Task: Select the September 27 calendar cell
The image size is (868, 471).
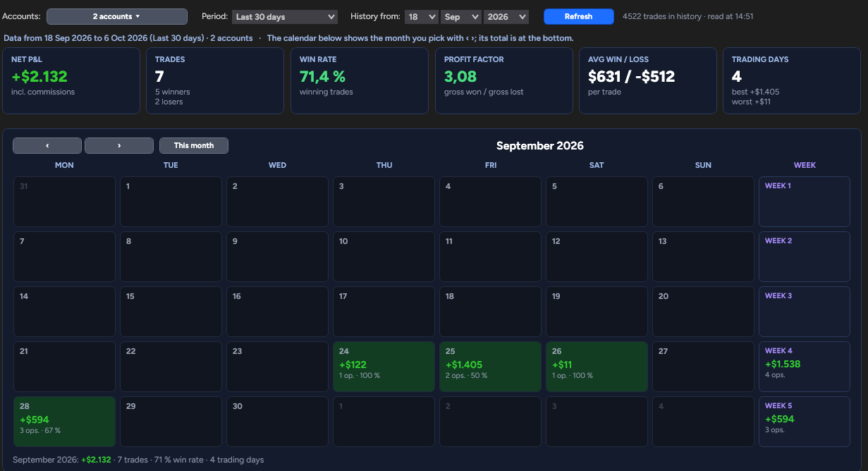Action: pos(703,367)
